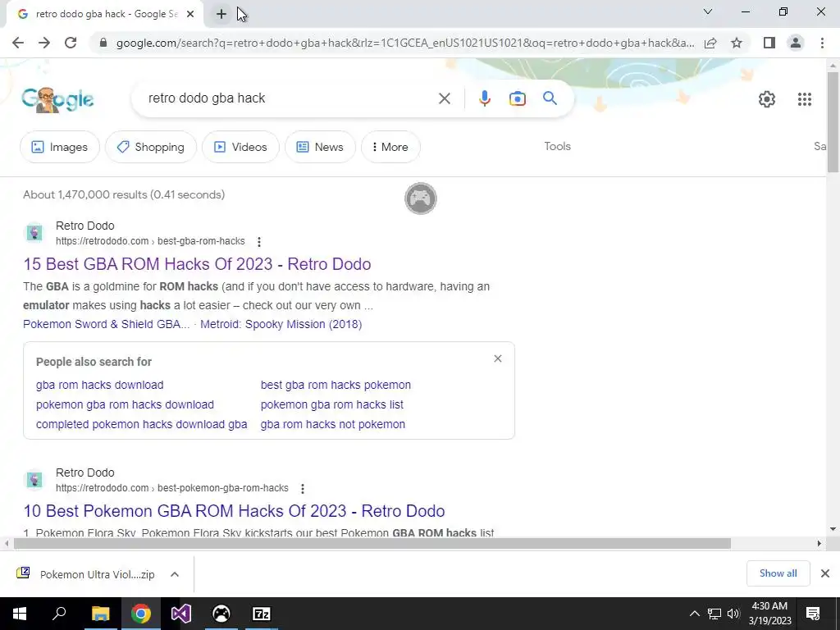Clear the search box text
Screen dimensions: 840x630
tap(444, 98)
